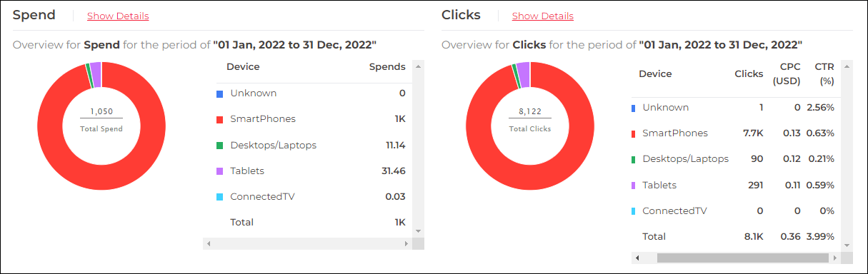Click down arrow of Spend table vertical scrollbar
This screenshot has height=274, width=868.
click(418, 230)
